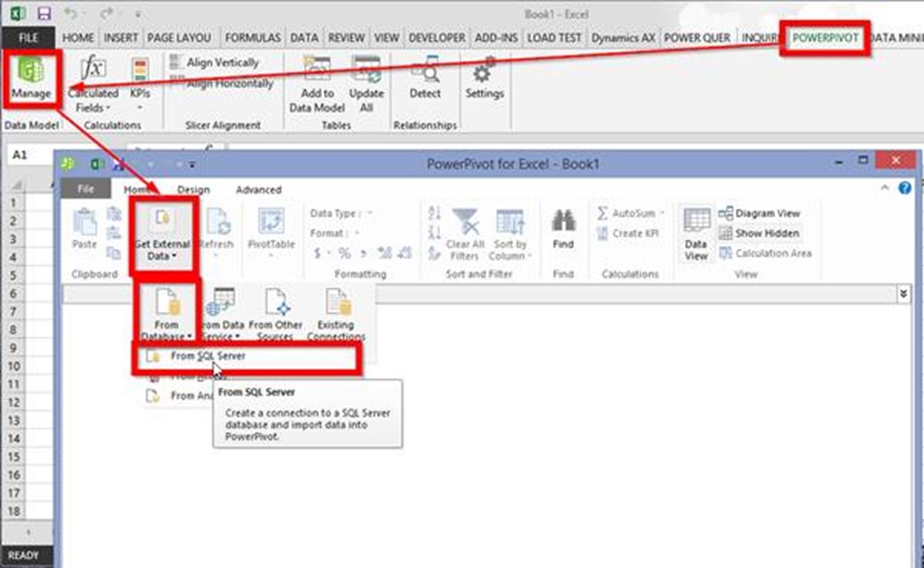Collapse the PowerPivot ribbon with the caret
The image size is (924, 568).
pos(884,188)
